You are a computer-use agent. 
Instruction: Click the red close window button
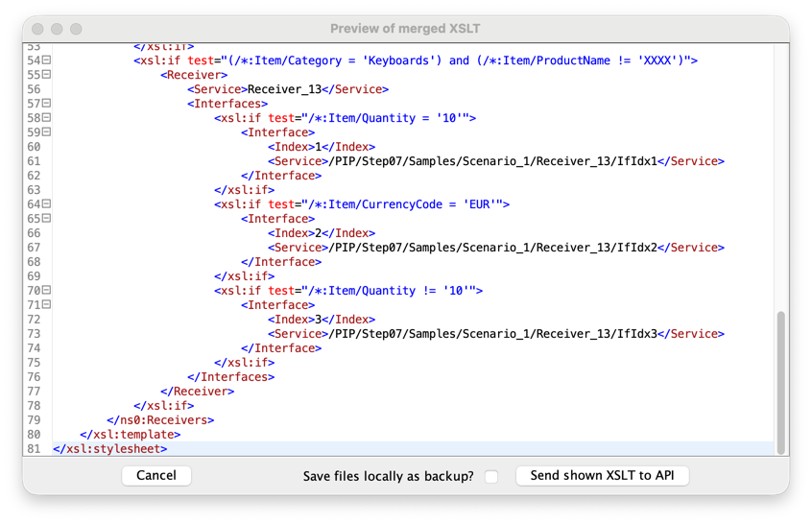coord(37,29)
